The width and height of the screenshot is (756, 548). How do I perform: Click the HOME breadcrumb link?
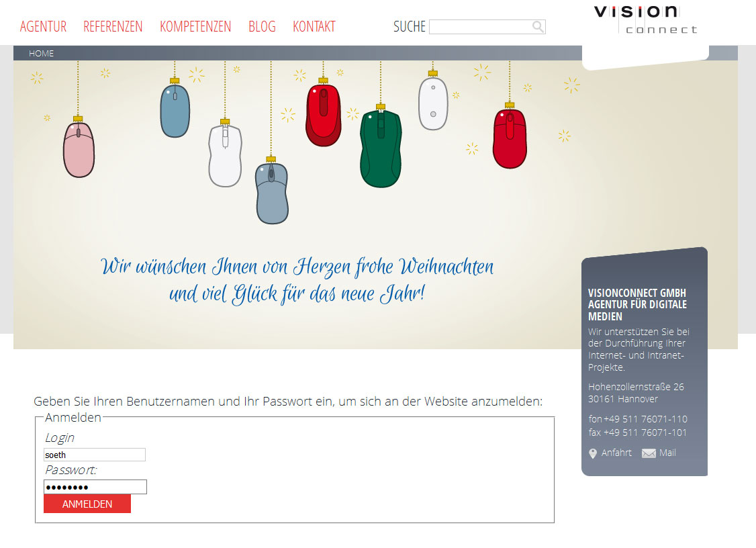coord(41,54)
